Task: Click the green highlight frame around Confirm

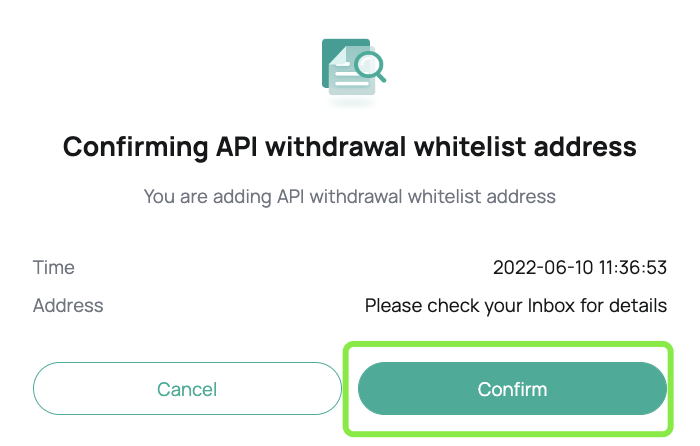Action: tap(508, 389)
